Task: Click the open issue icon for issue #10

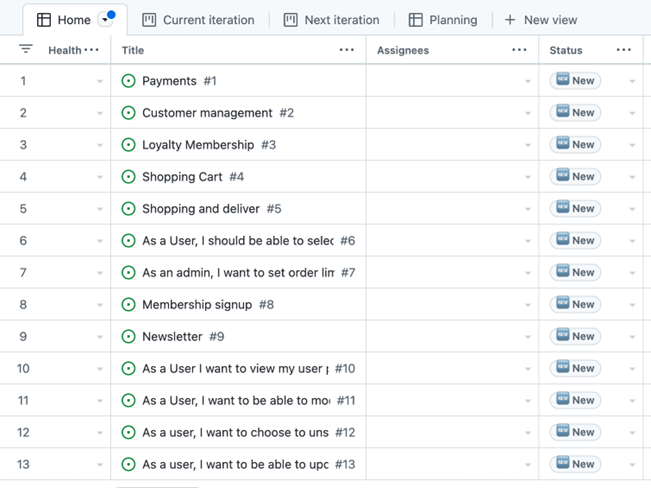Action: pos(128,368)
